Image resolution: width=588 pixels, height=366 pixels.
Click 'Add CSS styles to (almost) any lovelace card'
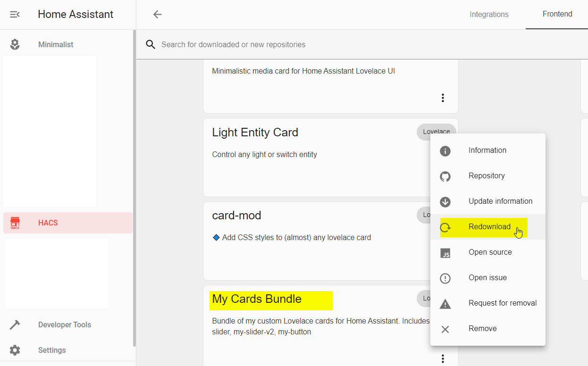[x=296, y=237]
